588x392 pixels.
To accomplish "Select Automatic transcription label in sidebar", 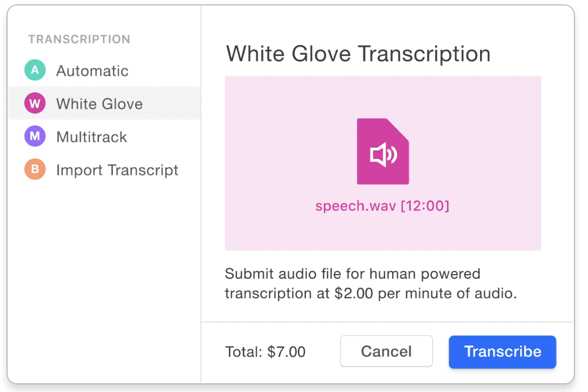I will click(x=92, y=71).
